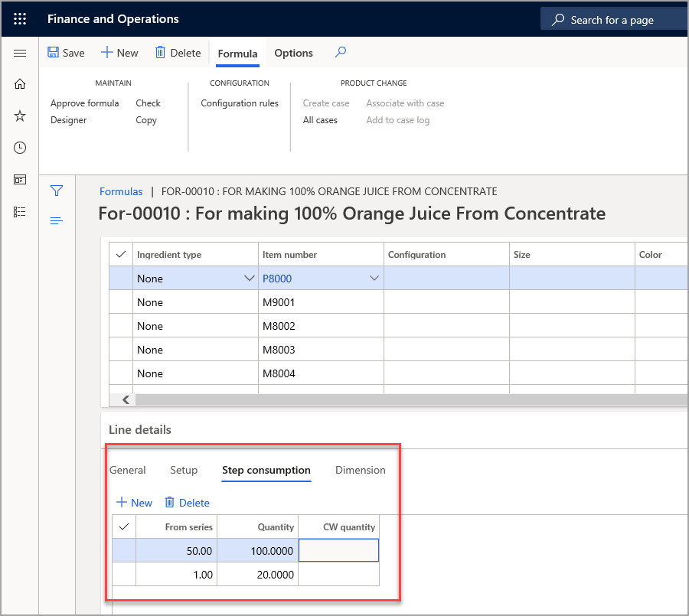Mark row selector for From series 50.00

[x=124, y=550]
